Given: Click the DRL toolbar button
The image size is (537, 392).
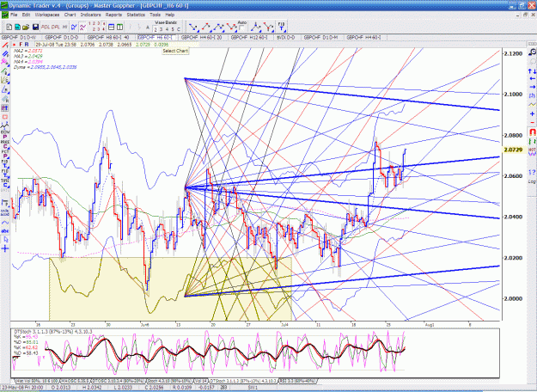Looking at the screenshot, I should 56,27.
